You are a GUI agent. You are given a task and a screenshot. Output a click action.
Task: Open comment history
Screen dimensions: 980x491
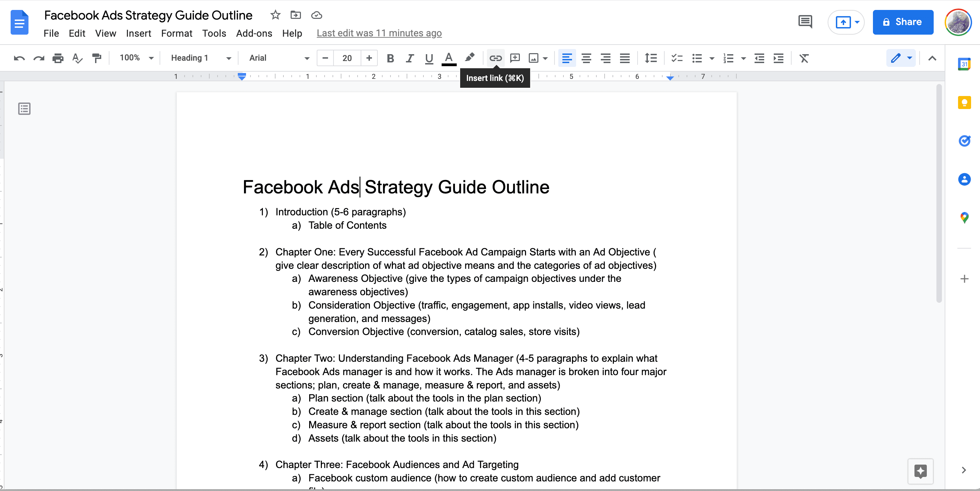805,22
